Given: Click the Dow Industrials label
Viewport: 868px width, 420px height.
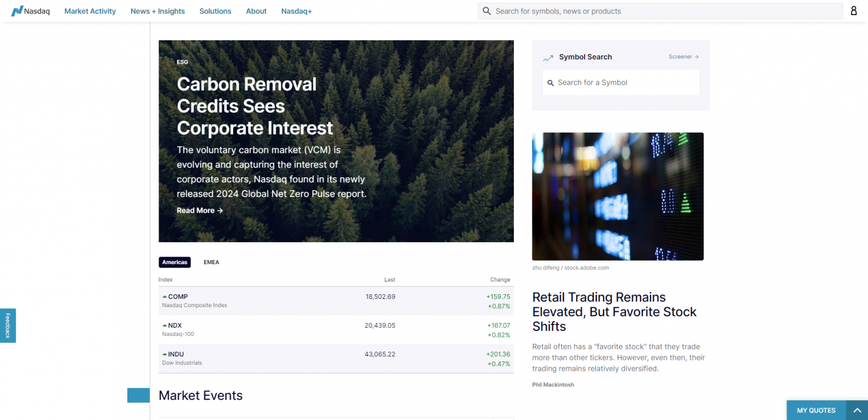Looking at the screenshot, I should [182, 363].
